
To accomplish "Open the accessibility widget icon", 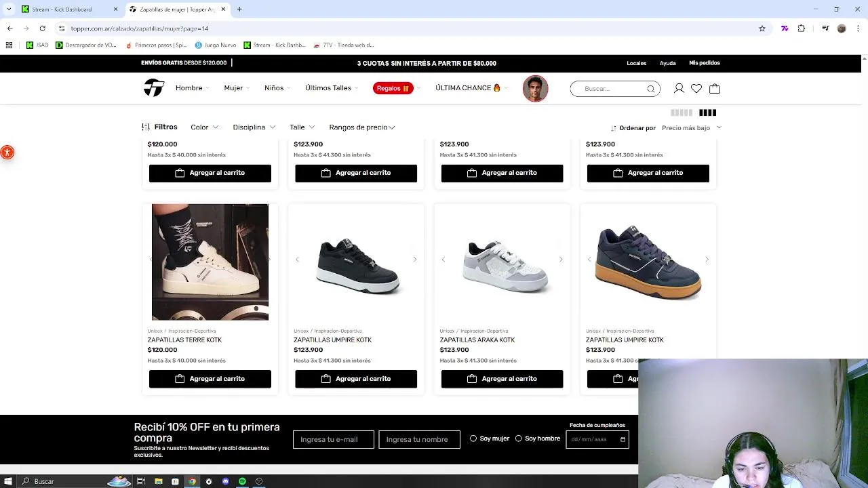I will 7,152.
